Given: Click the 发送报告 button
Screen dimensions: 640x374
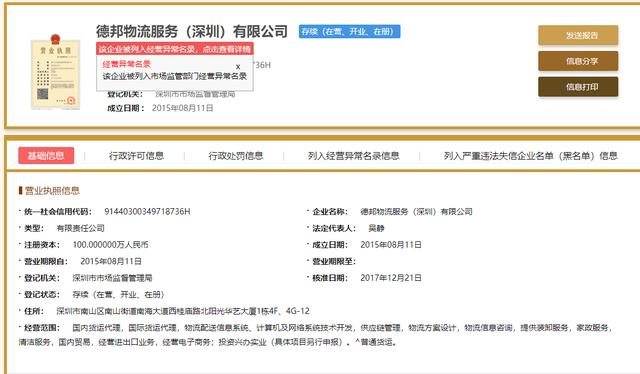Looking at the screenshot, I should (578, 36).
